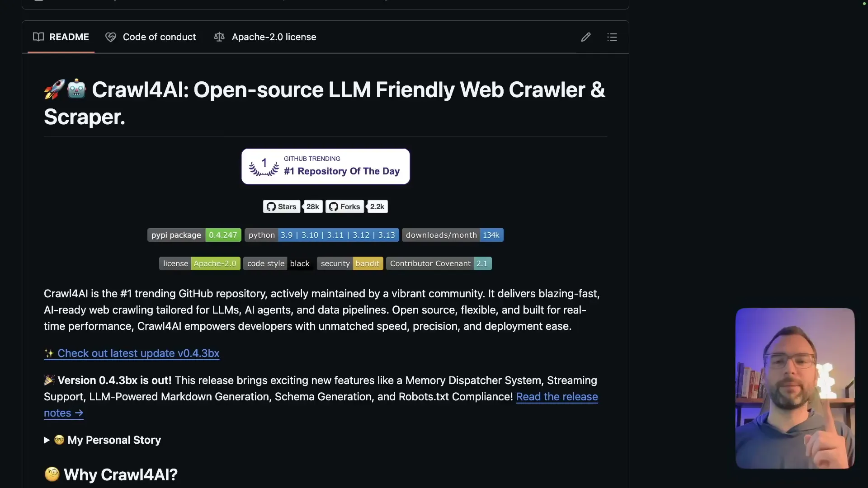The width and height of the screenshot is (868, 488).
Task: Open the downloads/month 134k badge
Action: (x=453, y=235)
